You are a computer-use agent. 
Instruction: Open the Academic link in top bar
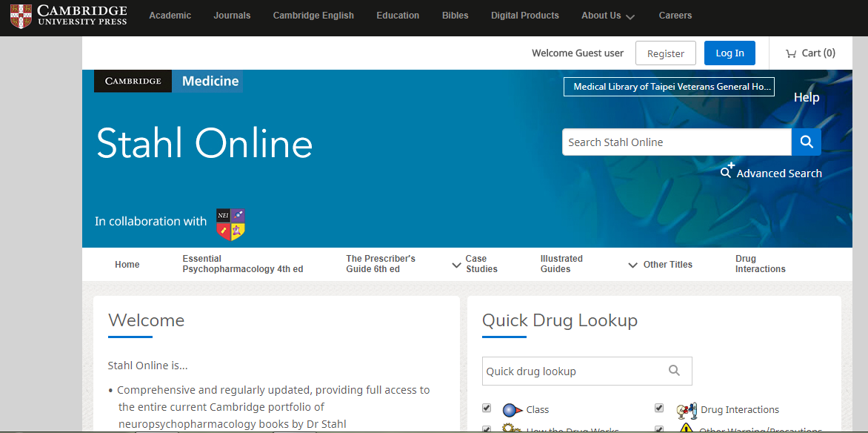[x=170, y=16]
